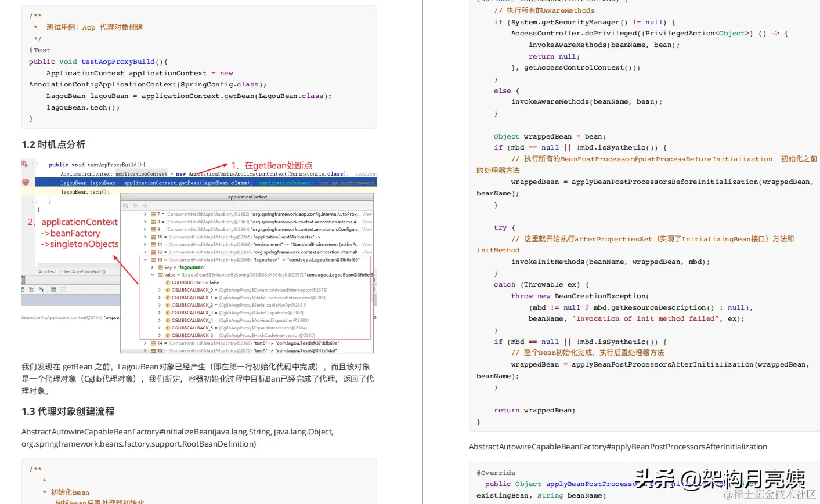Click the View link on entry 8 row
Viewport: 820px width, 504px height.
(x=367, y=222)
